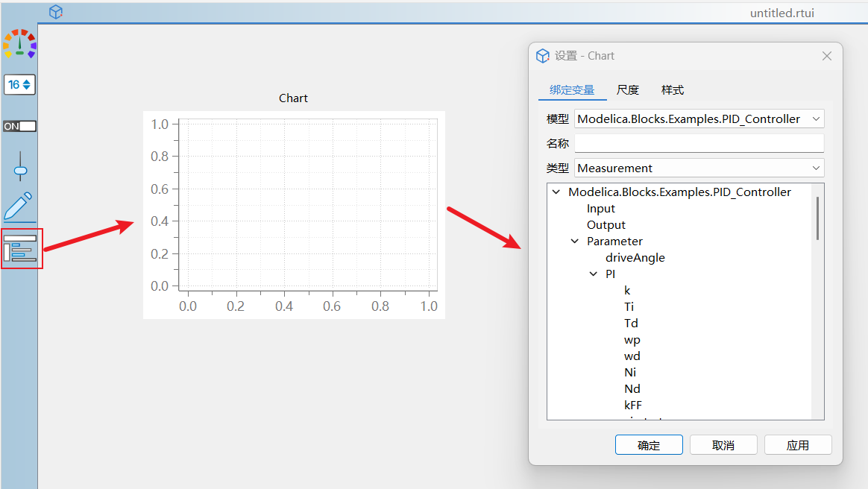This screenshot has height=489, width=868.
Task: Click the cube icon in settings dialog header
Action: click(x=543, y=55)
